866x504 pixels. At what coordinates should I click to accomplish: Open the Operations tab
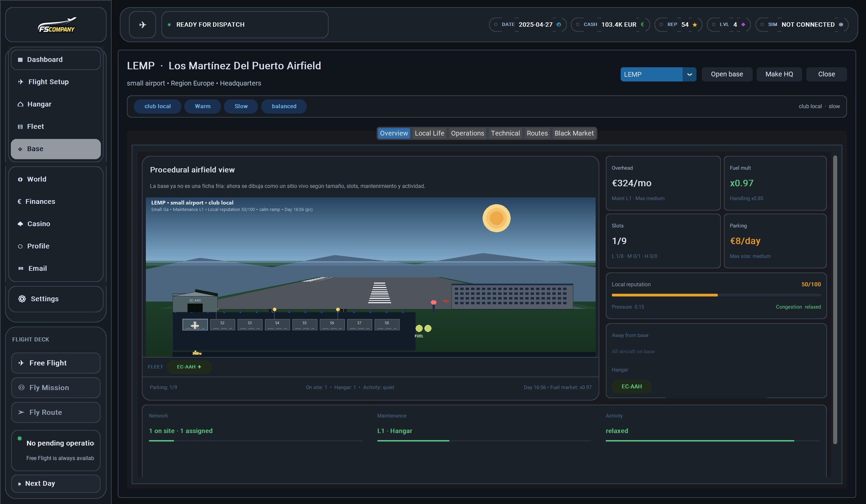click(467, 133)
